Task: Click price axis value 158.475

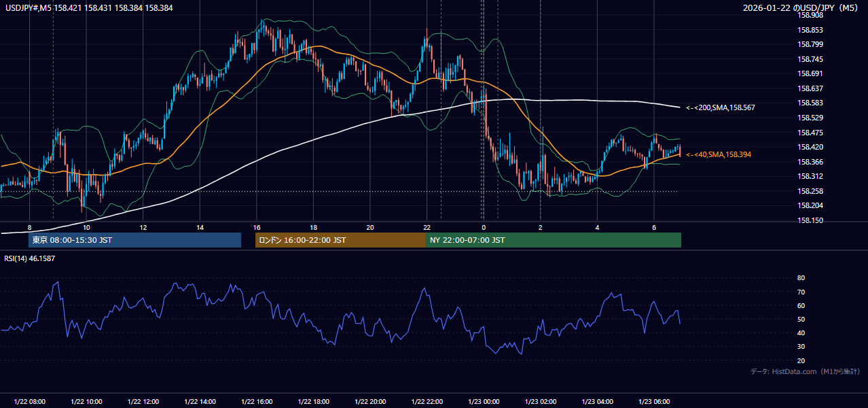Action: tap(811, 133)
